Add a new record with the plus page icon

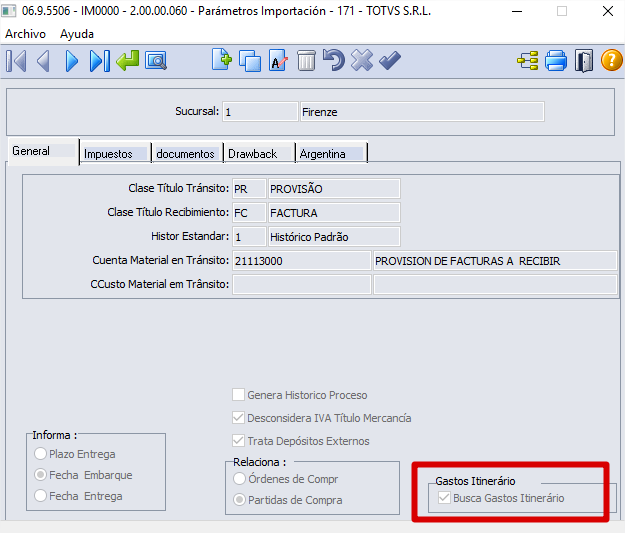point(222,60)
